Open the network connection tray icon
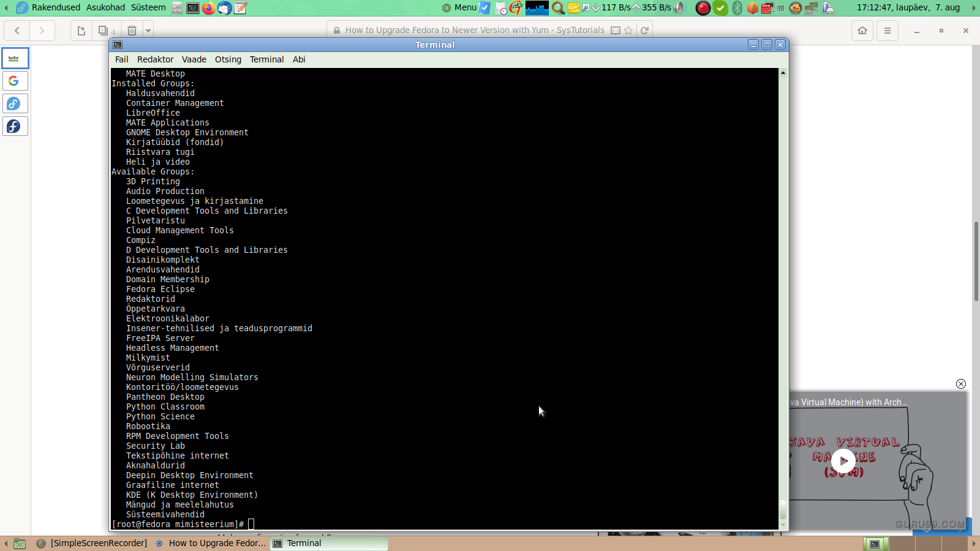 [812, 8]
